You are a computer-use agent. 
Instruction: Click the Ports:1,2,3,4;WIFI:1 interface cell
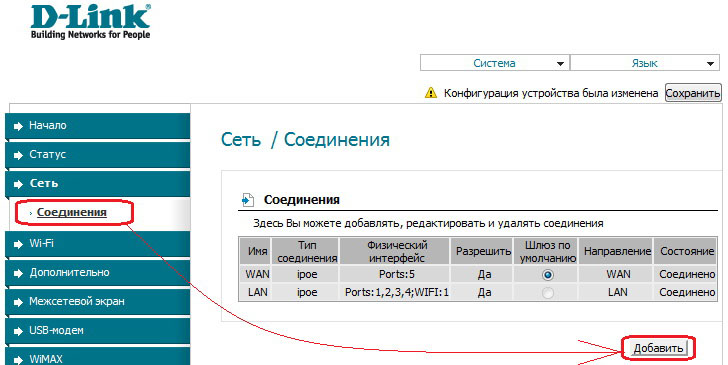(x=396, y=292)
